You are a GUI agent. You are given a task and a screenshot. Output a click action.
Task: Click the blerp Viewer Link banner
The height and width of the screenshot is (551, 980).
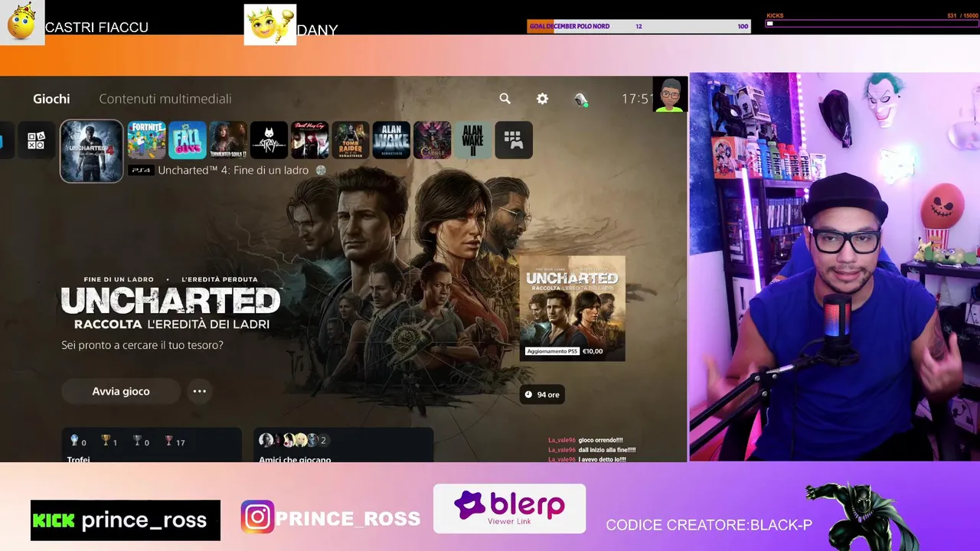coord(509,508)
